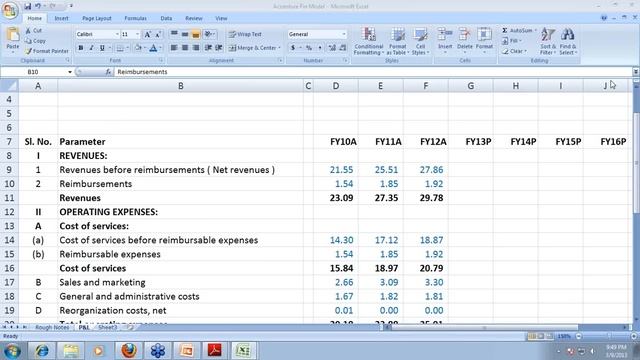
Task: Click the Decrease Indent icon
Action: click(208, 48)
